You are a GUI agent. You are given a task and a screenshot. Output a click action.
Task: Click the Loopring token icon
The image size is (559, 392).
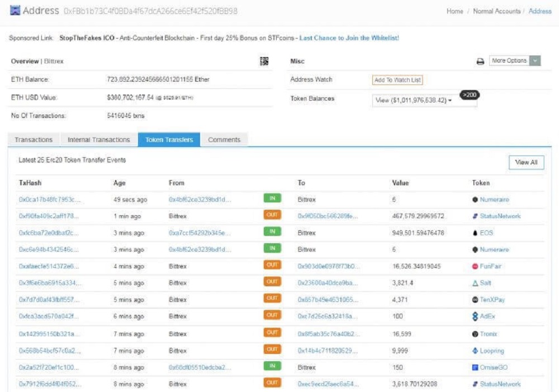point(475,351)
